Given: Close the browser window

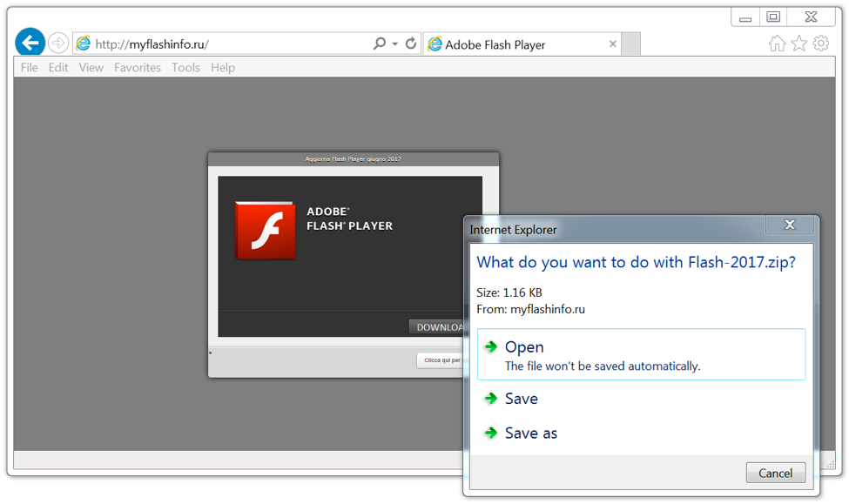Looking at the screenshot, I should [811, 17].
